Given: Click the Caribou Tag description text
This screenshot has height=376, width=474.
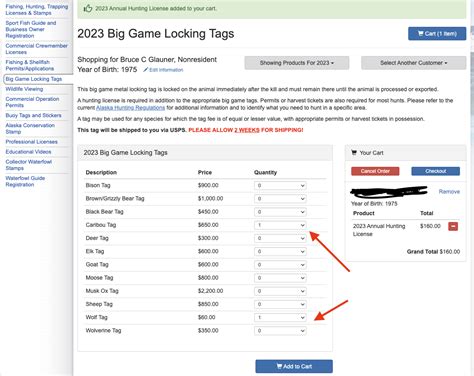Looking at the screenshot, I should tap(101, 225).
